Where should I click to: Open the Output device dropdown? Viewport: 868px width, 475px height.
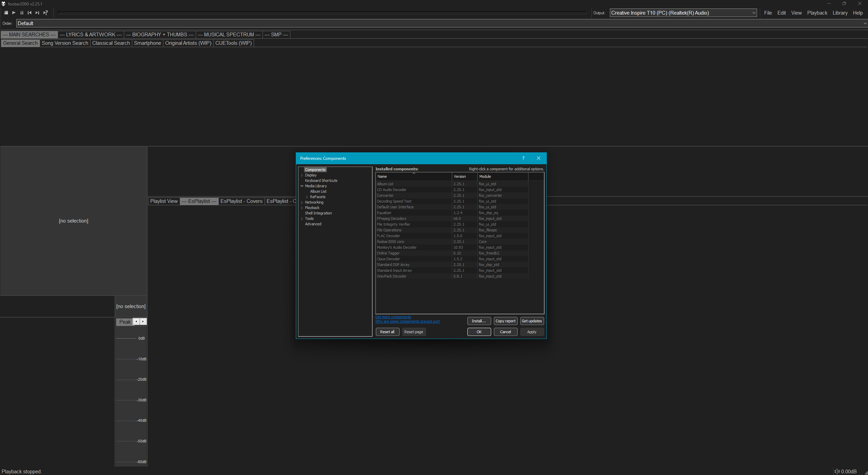coord(683,13)
